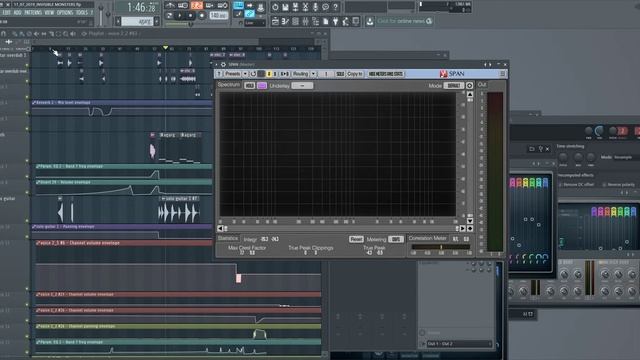640x360 pixels.
Task: Click the online news link text
Action: coord(400,21)
